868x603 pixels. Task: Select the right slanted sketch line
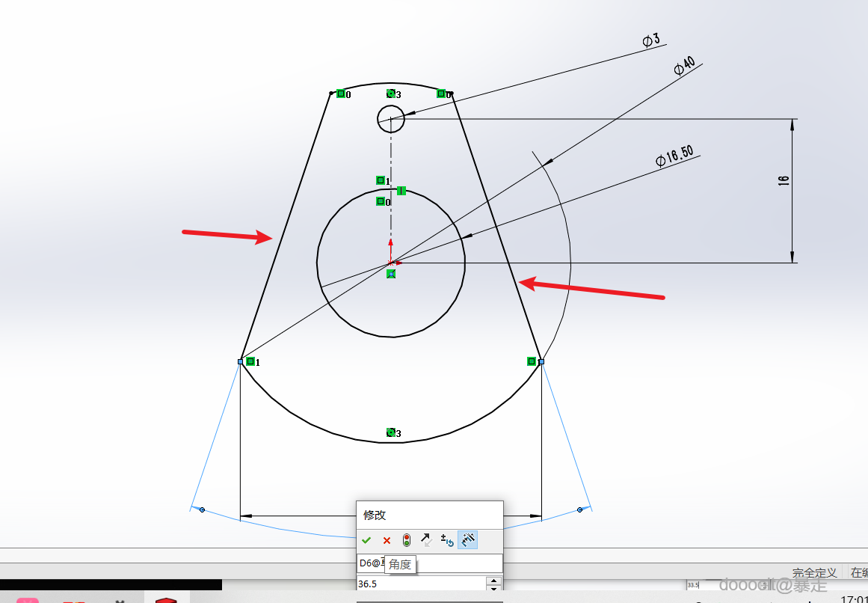coord(496,227)
